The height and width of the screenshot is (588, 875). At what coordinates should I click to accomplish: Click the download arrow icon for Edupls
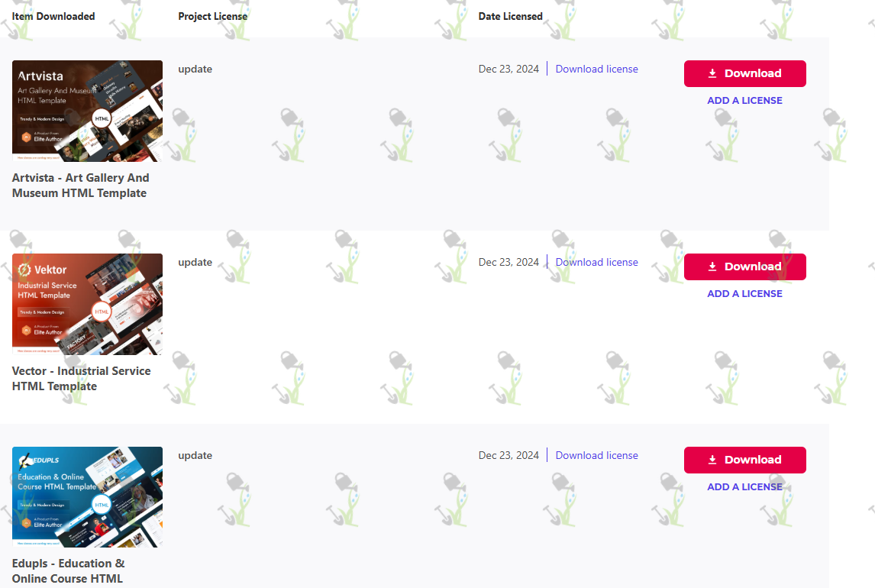click(712, 460)
